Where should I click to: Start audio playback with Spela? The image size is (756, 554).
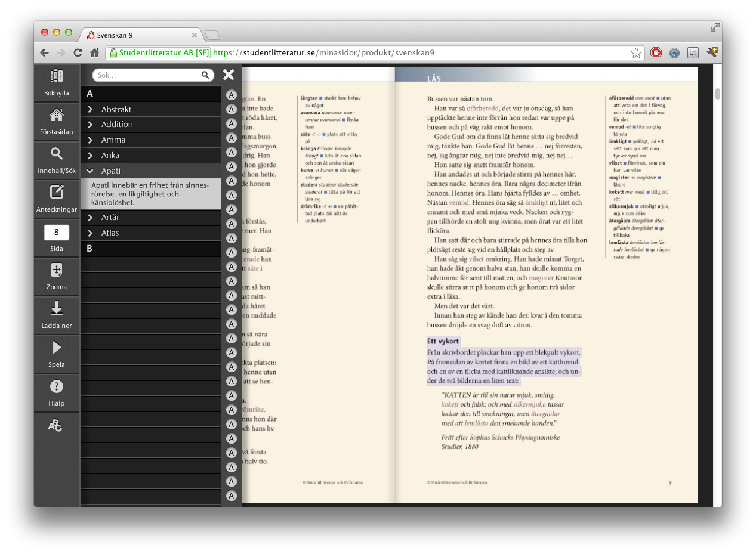pyautogui.click(x=56, y=354)
